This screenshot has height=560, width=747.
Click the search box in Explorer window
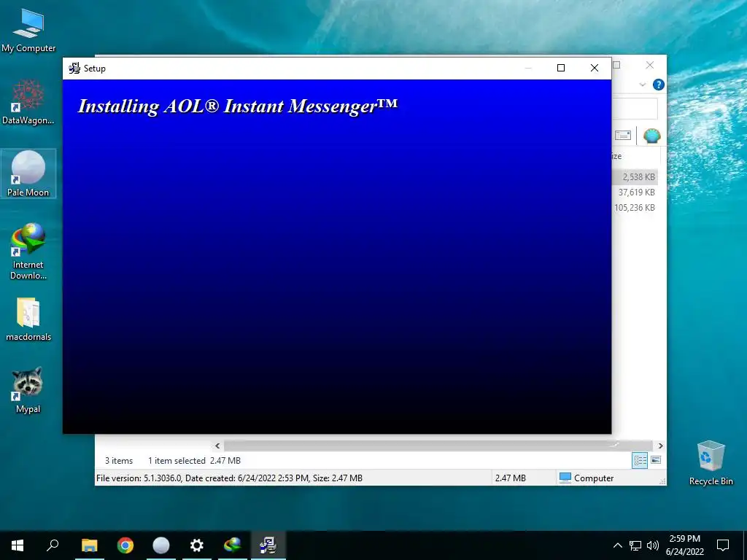pyautogui.click(x=635, y=109)
